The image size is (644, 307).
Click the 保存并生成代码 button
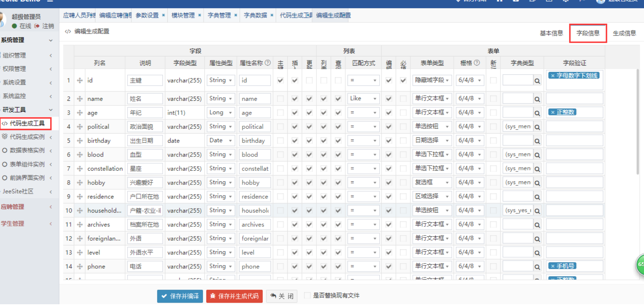(234, 296)
